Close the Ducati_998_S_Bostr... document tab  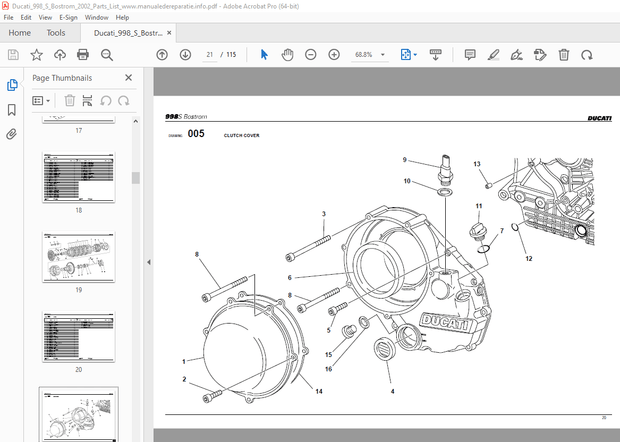click(169, 33)
